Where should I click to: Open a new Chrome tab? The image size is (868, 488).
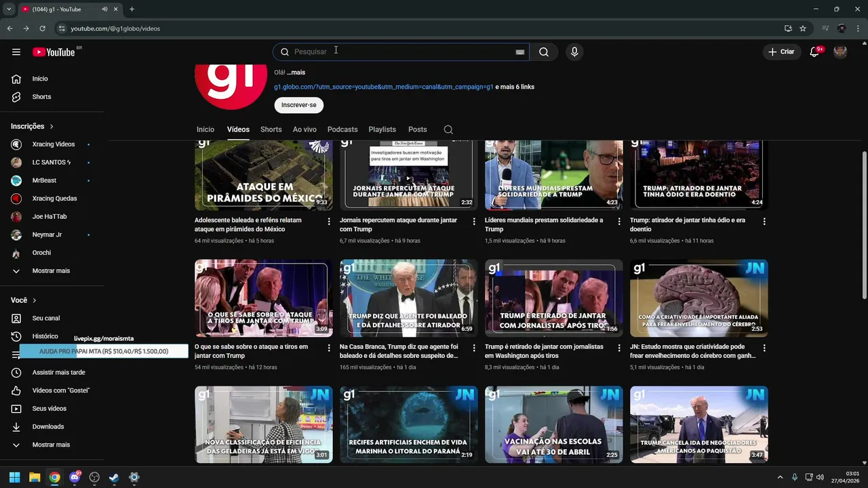pyautogui.click(x=132, y=9)
